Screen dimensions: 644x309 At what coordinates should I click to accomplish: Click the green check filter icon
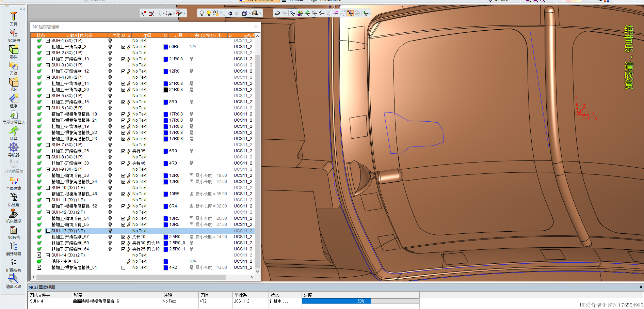click(x=307, y=13)
